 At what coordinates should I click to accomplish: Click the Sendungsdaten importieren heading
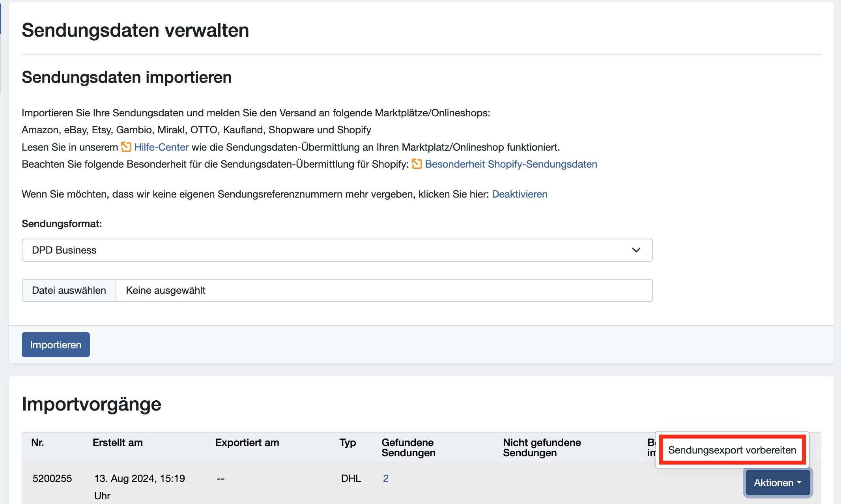(x=127, y=77)
